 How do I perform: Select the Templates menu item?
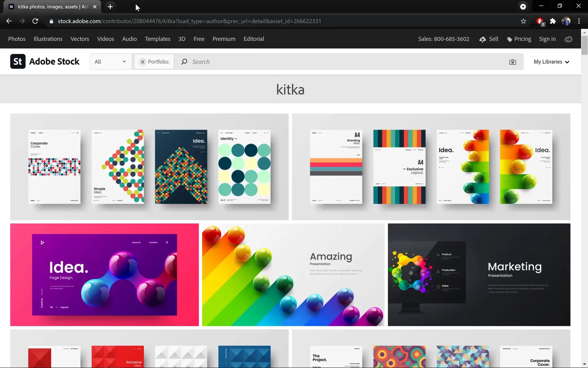(157, 39)
